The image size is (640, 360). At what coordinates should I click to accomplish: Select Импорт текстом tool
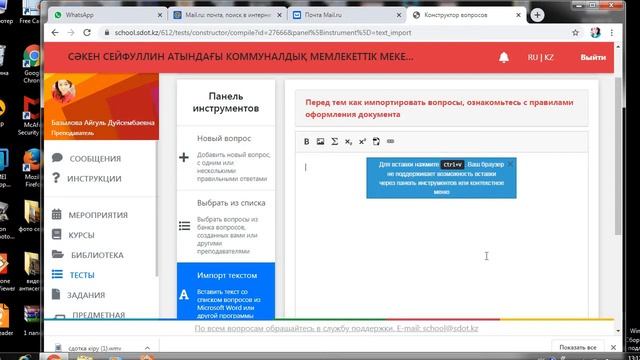point(226,291)
